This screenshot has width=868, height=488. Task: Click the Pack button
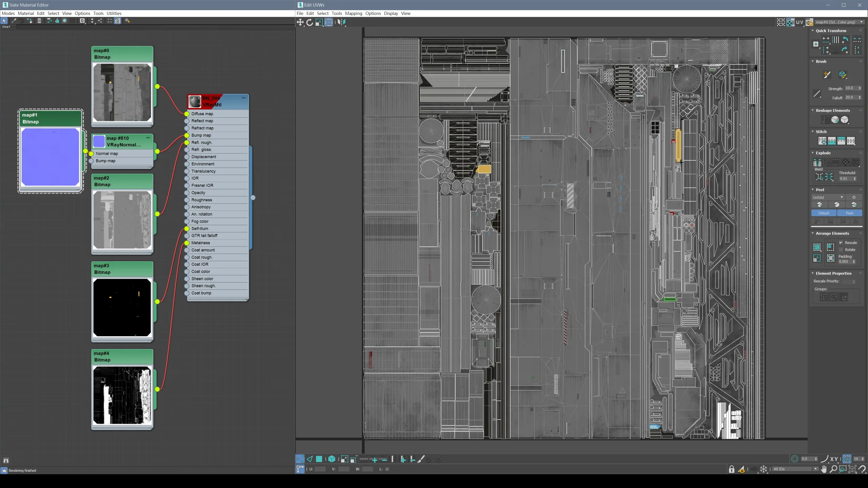click(849, 213)
